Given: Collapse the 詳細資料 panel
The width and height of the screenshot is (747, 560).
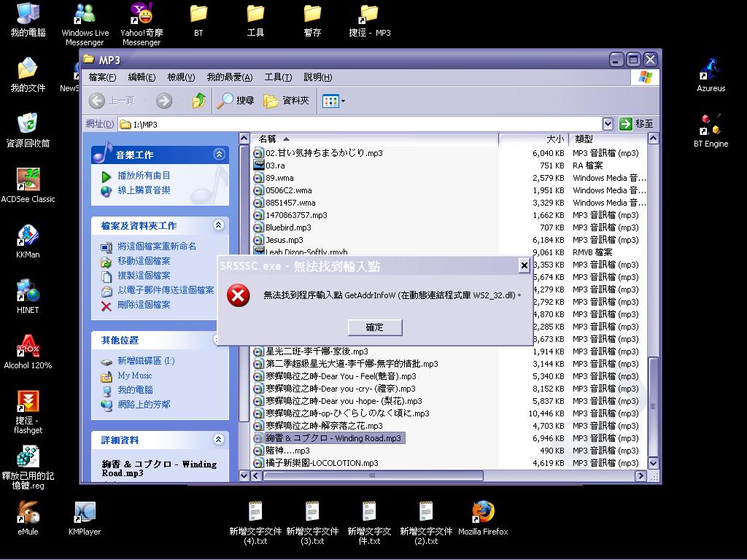Looking at the screenshot, I should pos(219,440).
